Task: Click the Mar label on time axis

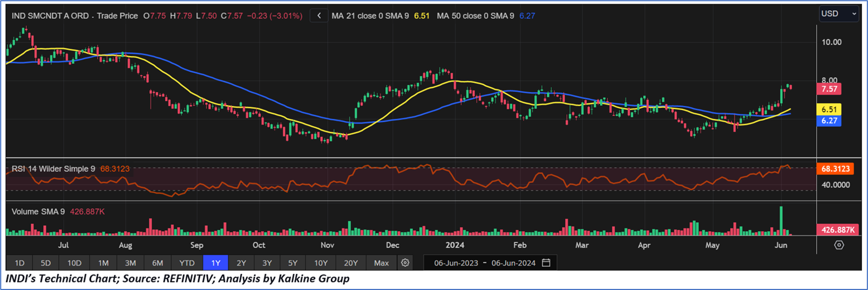Action: (x=582, y=245)
